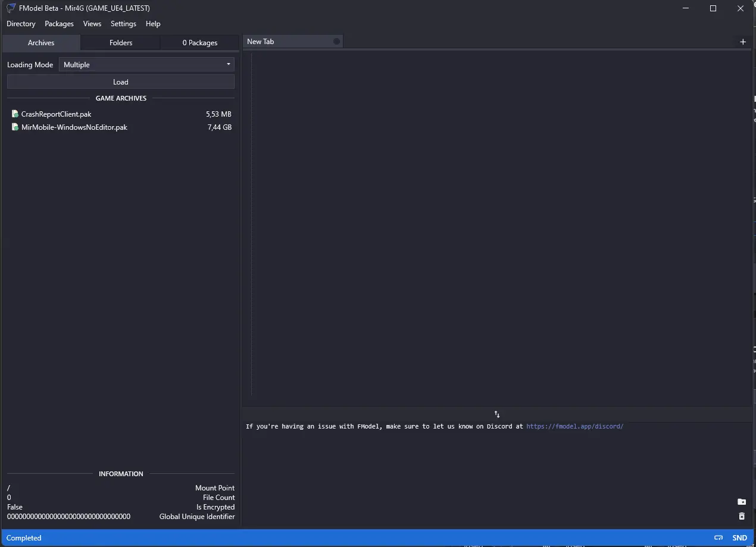Minimize the FModel window
Viewport: 756px width, 547px height.
(686, 8)
